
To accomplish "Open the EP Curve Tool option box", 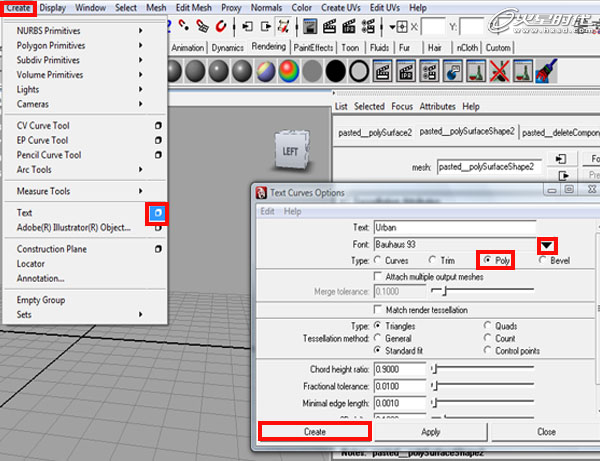I will click(x=158, y=140).
